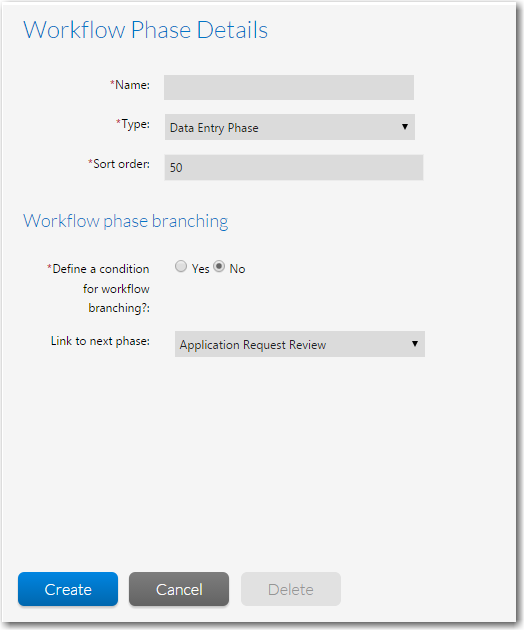Click the *Type: field label
The image size is (524, 630).
pyautogui.click(x=133, y=124)
